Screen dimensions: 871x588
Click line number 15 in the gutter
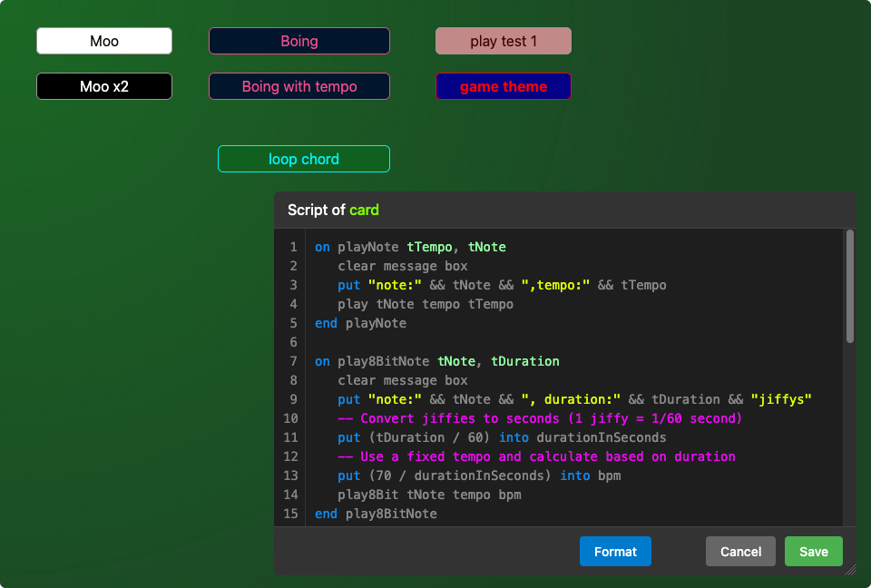click(x=290, y=514)
